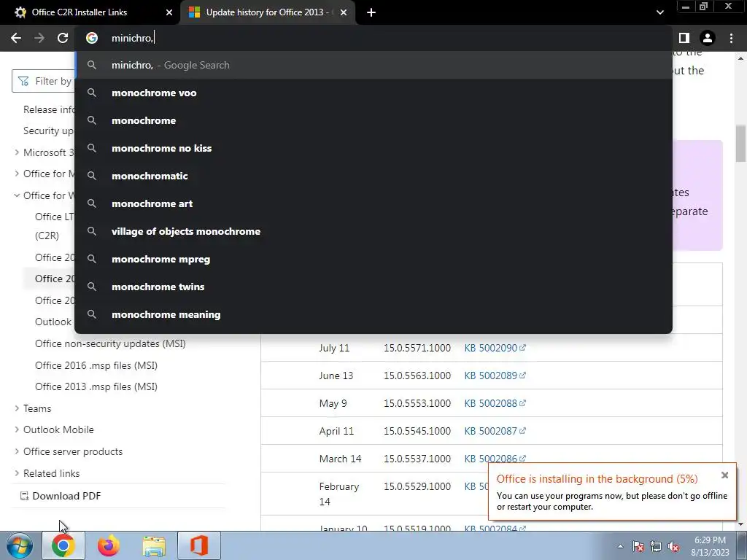This screenshot has width=747, height=560.
Task: Click search icon beside 'monochrome meaning'
Action: [92, 314]
